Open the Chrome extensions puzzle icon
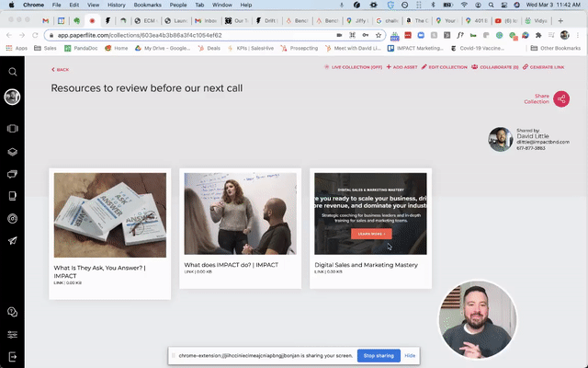Viewport: 588px width, 368px height. (538, 35)
